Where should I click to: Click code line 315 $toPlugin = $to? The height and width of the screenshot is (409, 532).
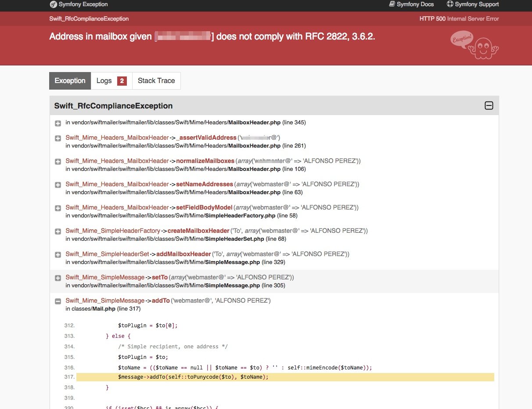pyautogui.click(x=143, y=357)
